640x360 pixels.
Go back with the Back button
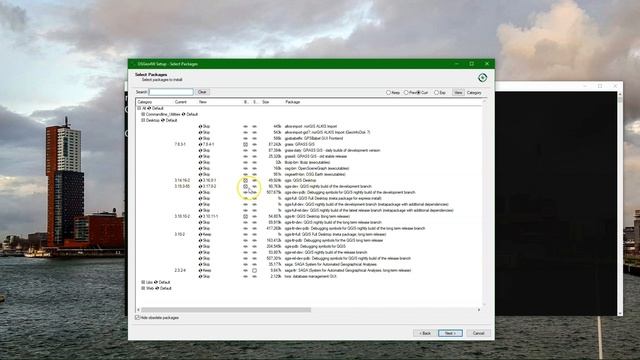[x=425, y=333]
